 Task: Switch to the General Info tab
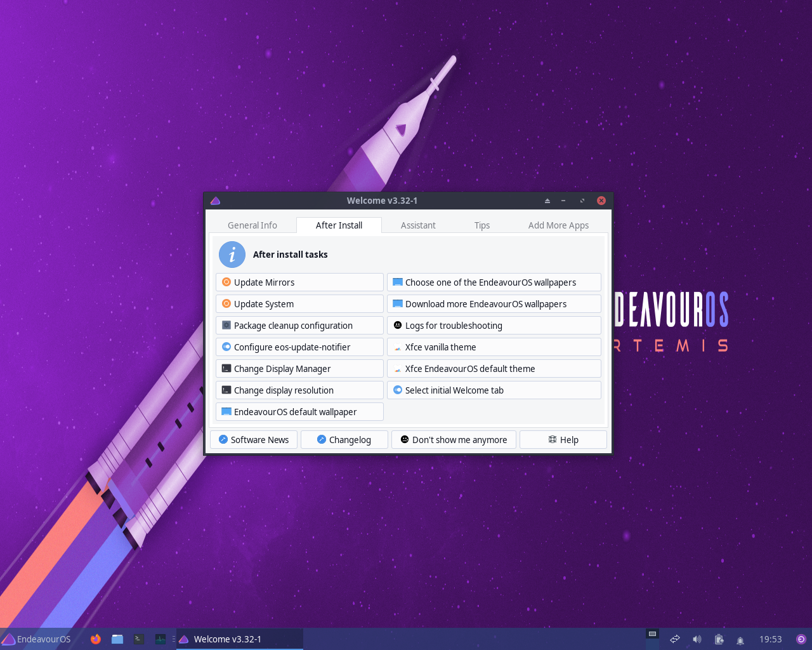[252, 225]
